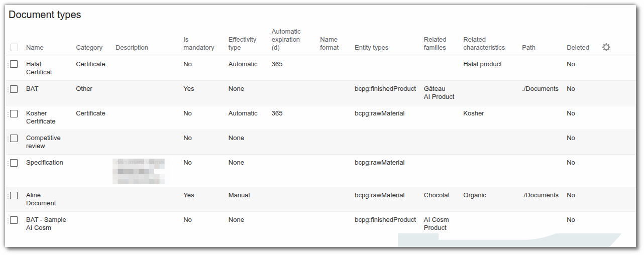644x255 pixels.
Task: Select the Halal Certificat name cell
Action: pyautogui.click(x=39, y=68)
